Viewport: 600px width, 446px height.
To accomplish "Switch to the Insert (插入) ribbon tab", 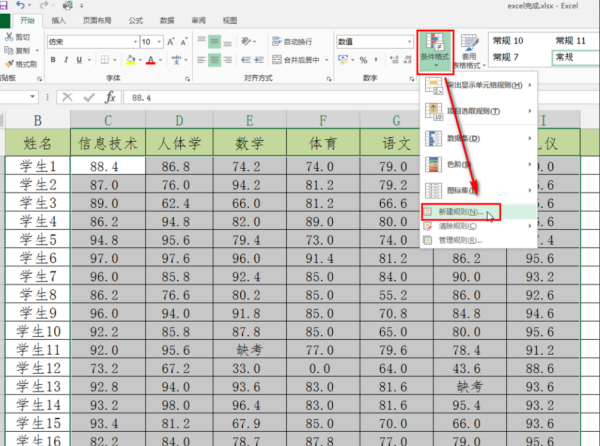I will pos(59,19).
